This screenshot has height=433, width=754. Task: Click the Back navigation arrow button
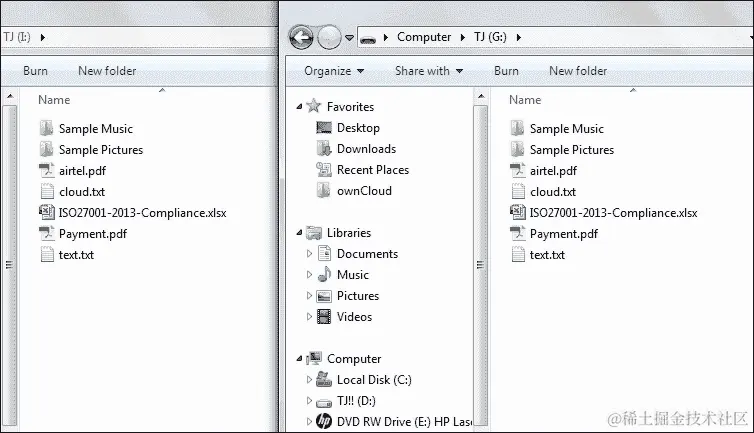coord(301,37)
